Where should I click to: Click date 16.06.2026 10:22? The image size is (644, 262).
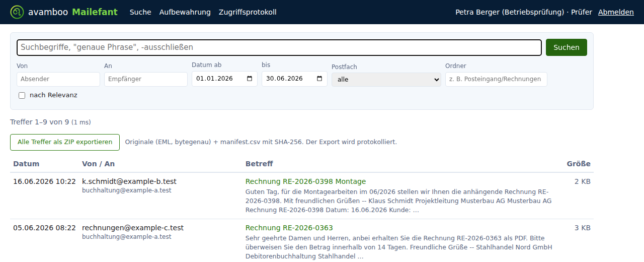(44, 181)
